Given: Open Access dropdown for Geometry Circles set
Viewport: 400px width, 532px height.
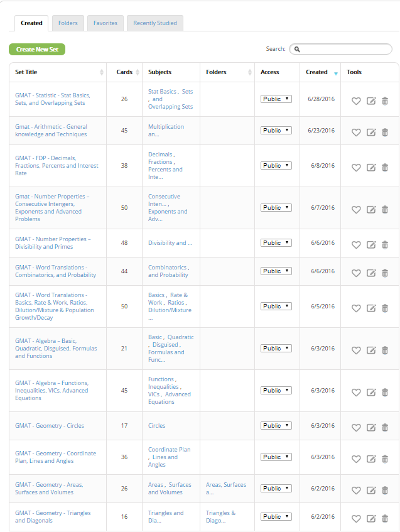Looking at the screenshot, I should click(276, 425).
